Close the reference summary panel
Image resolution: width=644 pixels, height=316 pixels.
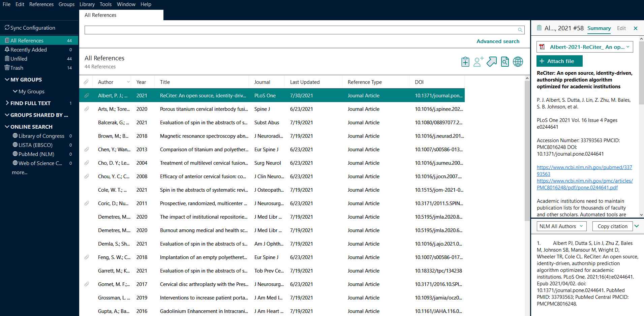click(635, 28)
